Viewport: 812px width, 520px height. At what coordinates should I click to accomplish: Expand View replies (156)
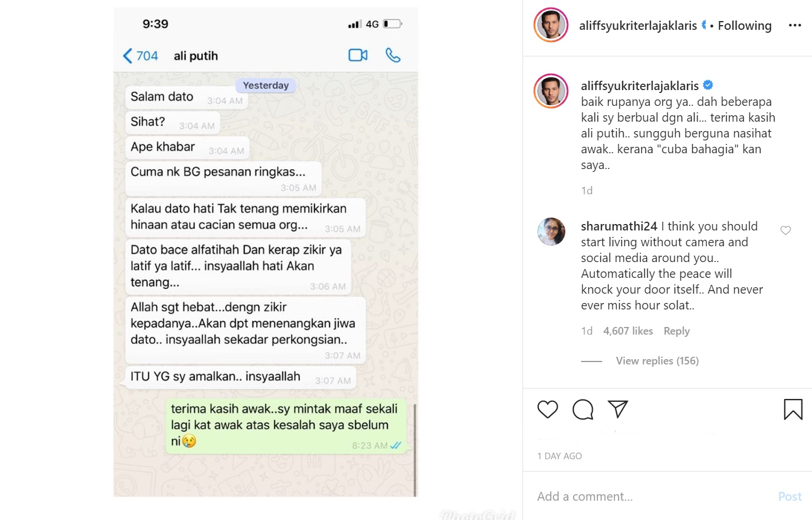point(657,361)
